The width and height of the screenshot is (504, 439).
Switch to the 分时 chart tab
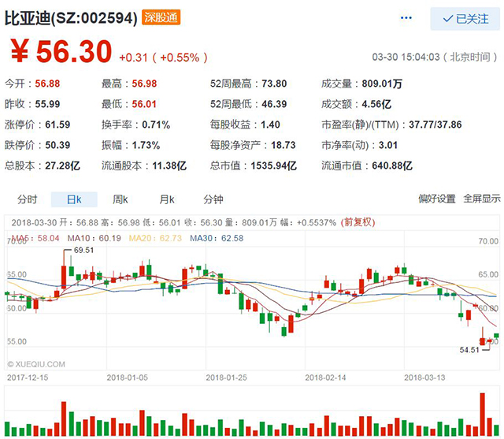click(x=28, y=199)
